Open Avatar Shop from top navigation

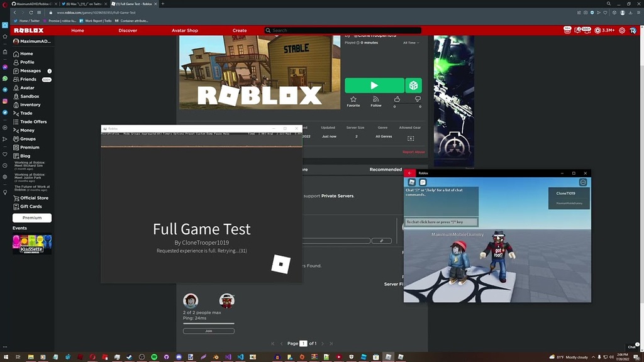(x=185, y=30)
